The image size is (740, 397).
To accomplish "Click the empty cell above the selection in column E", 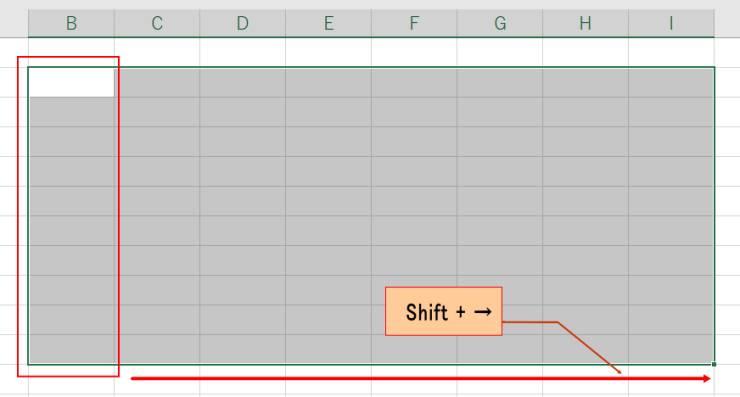I will point(328,52).
